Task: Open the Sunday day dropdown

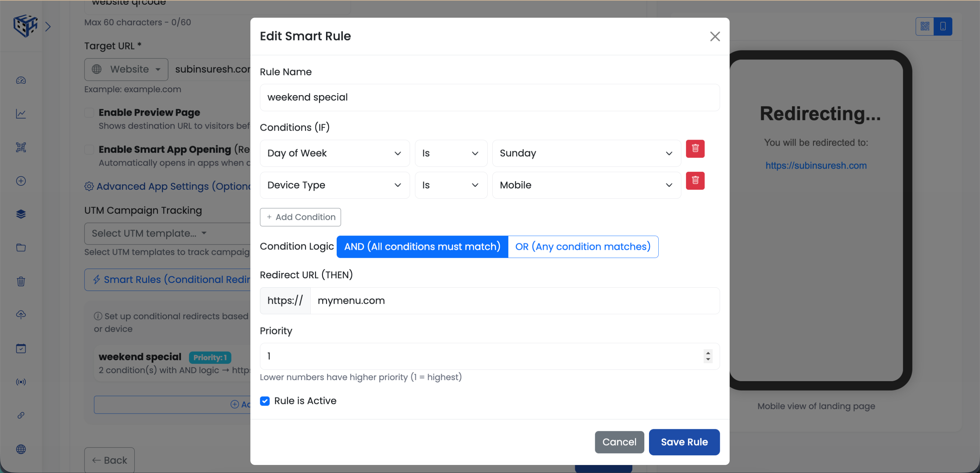Action: pos(586,153)
